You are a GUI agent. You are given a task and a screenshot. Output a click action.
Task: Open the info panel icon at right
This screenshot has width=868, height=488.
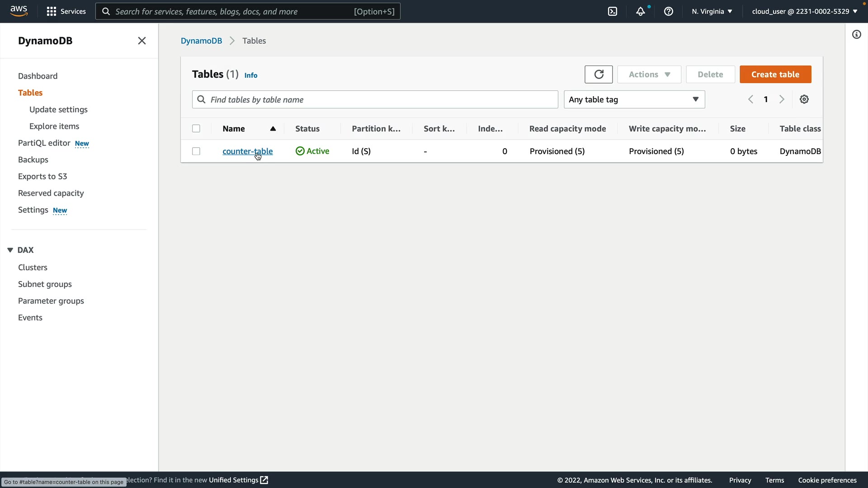tap(857, 35)
